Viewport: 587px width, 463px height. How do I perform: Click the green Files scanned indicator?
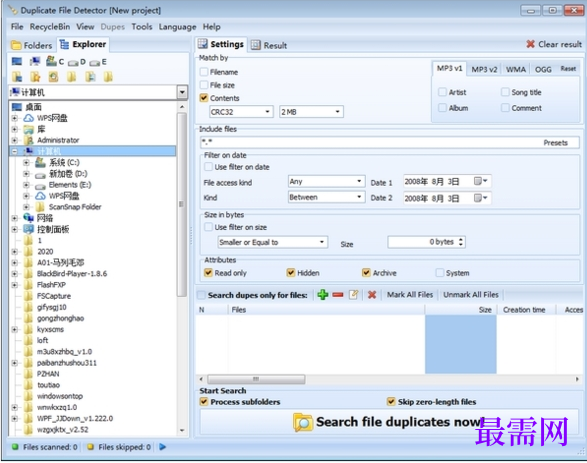(15, 447)
